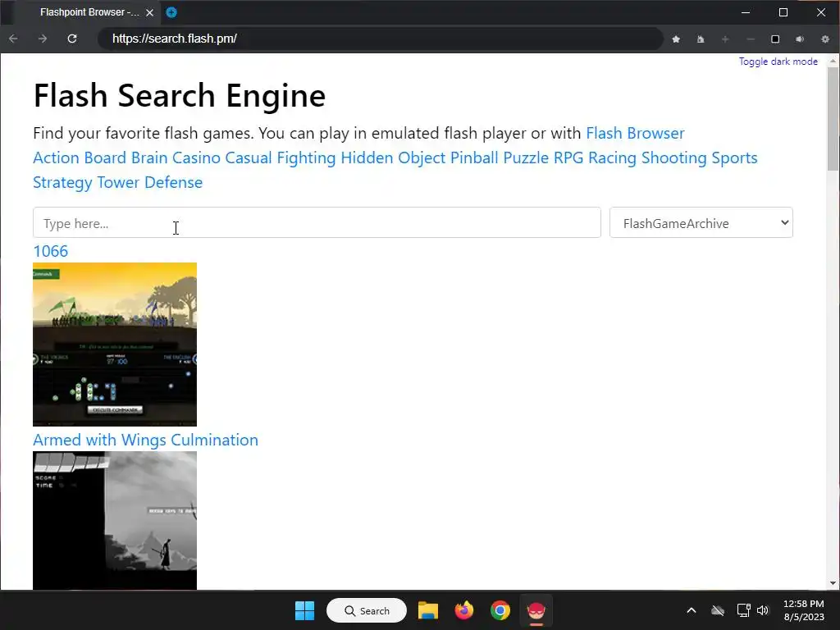This screenshot has width=840, height=630.
Task: Browse the Pinball category
Action: pos(473,157)
